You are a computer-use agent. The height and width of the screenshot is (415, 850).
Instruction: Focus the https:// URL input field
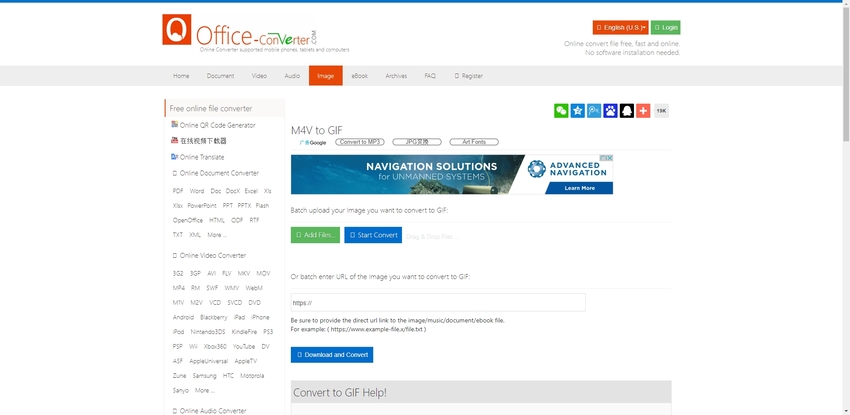point(437,302)
